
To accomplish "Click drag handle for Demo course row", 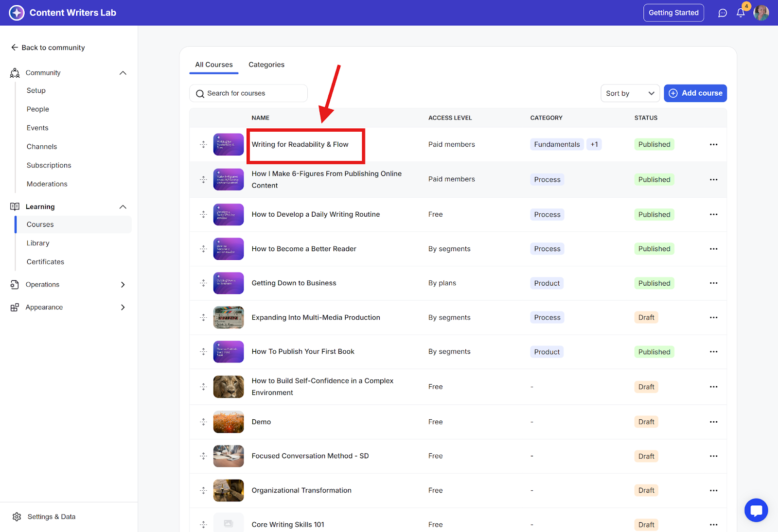I will pyautogui.click(x=203, y=422).
